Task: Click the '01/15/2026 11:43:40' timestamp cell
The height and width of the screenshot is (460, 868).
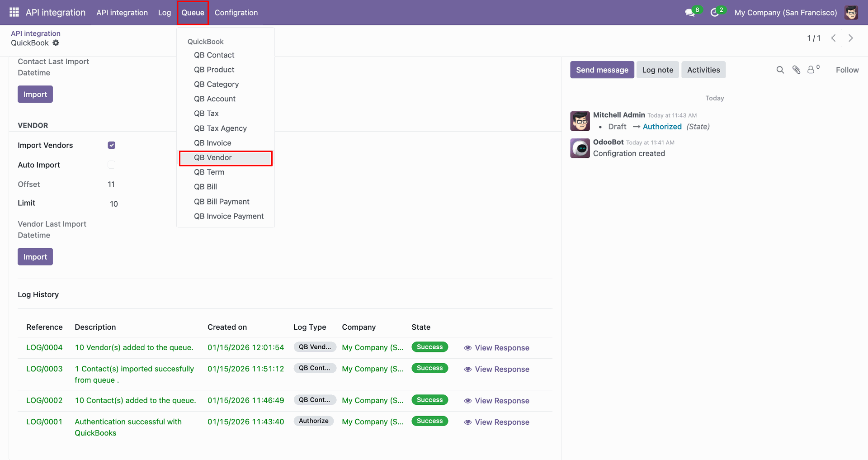Action: 245,422
